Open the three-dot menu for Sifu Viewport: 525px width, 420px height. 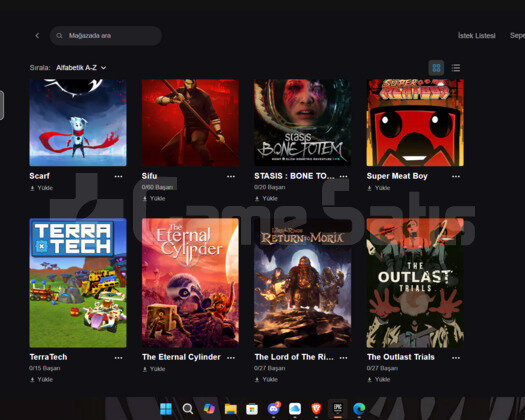tap(231, 177)
